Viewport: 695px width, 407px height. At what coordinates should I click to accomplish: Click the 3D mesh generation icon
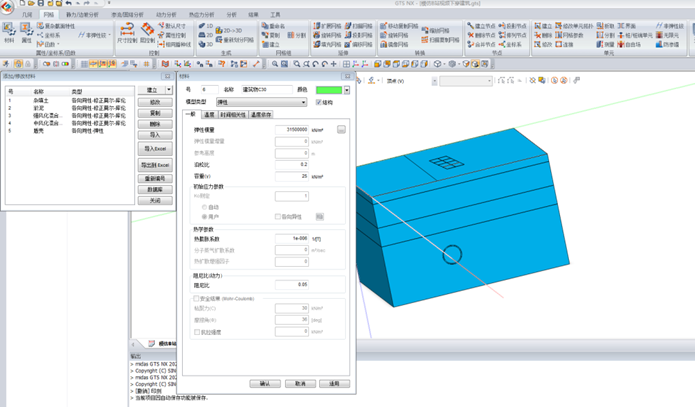206,44
